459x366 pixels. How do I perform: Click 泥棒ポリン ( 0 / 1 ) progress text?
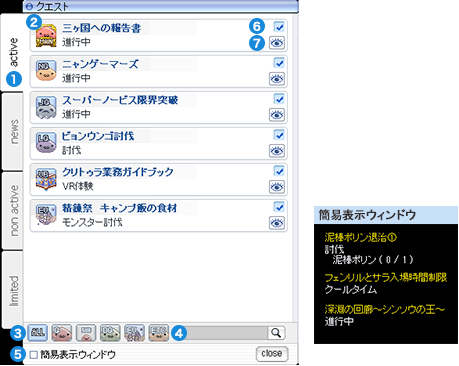coord(373,260)
